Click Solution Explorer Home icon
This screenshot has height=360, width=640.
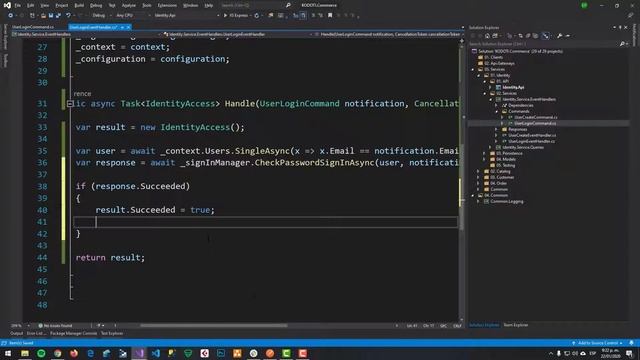tap(487, 36)
